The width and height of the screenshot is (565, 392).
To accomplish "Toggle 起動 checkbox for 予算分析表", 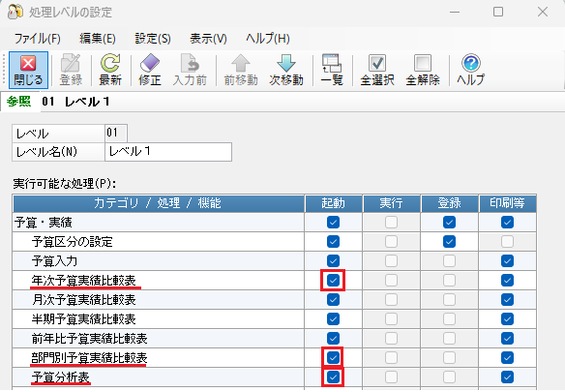I will [333, 377].
